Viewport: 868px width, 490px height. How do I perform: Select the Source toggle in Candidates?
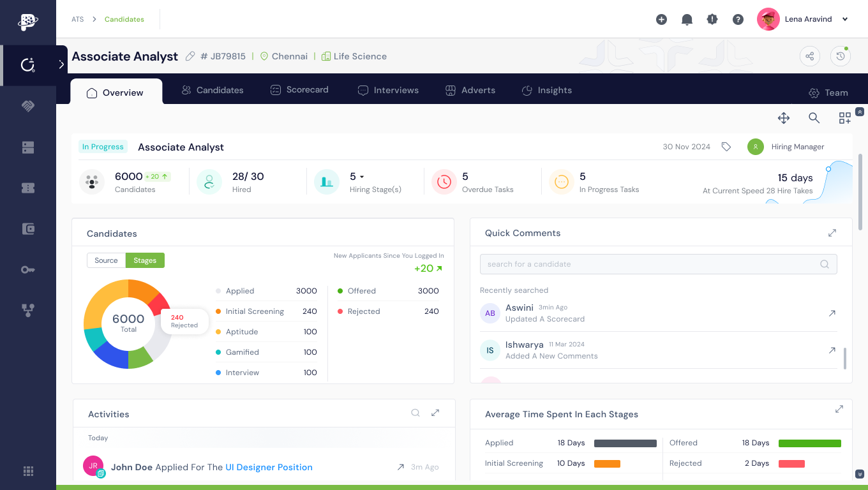pos(106,260)
